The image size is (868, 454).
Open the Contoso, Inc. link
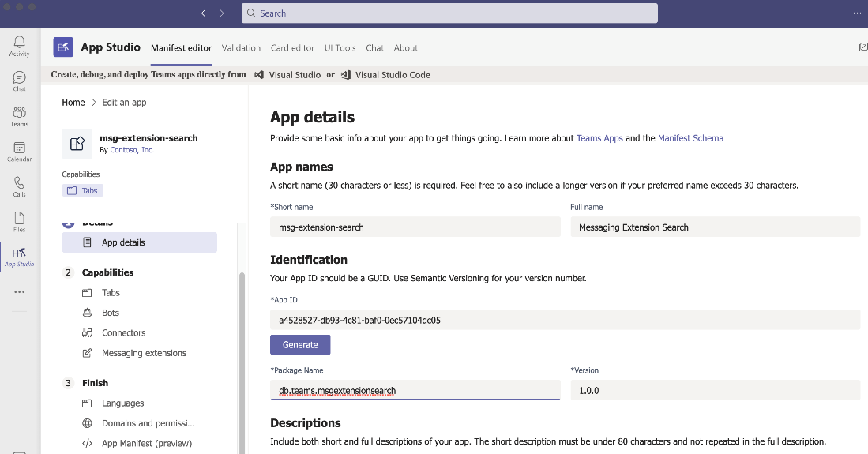(132, 150)
